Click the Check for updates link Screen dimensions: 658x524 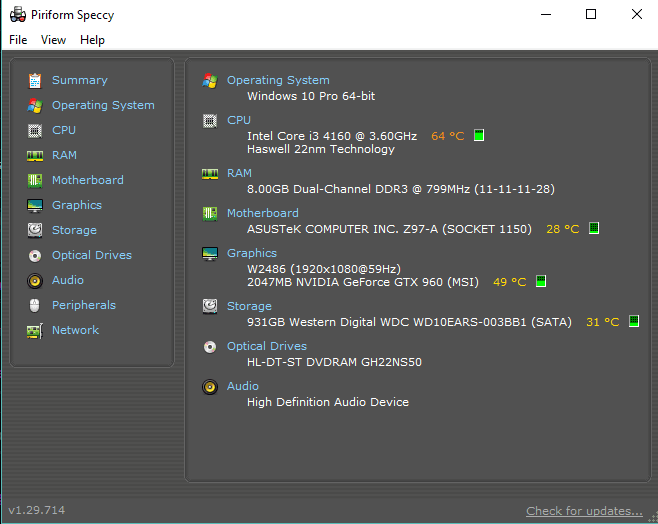[584, 511]
